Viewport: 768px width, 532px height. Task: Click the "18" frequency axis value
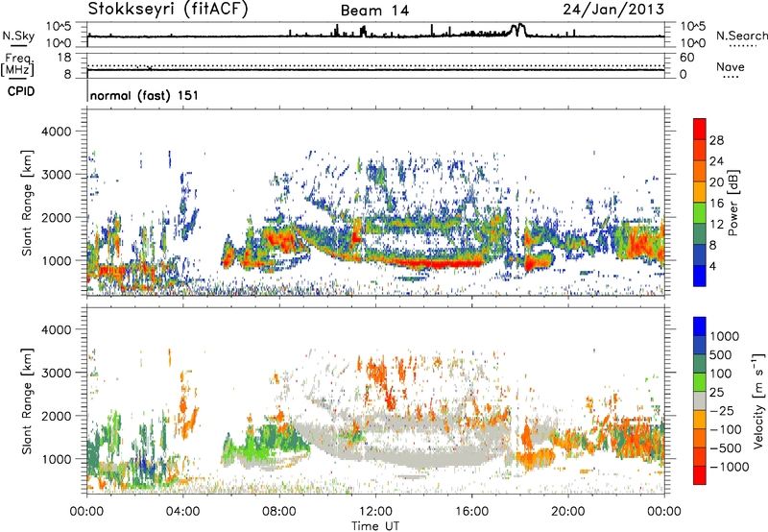(64, 58)
